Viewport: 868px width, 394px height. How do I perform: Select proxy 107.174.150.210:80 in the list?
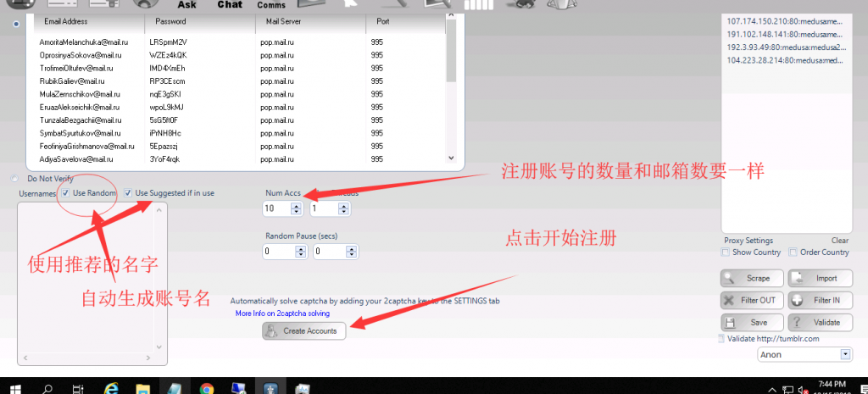coord(785,21)
